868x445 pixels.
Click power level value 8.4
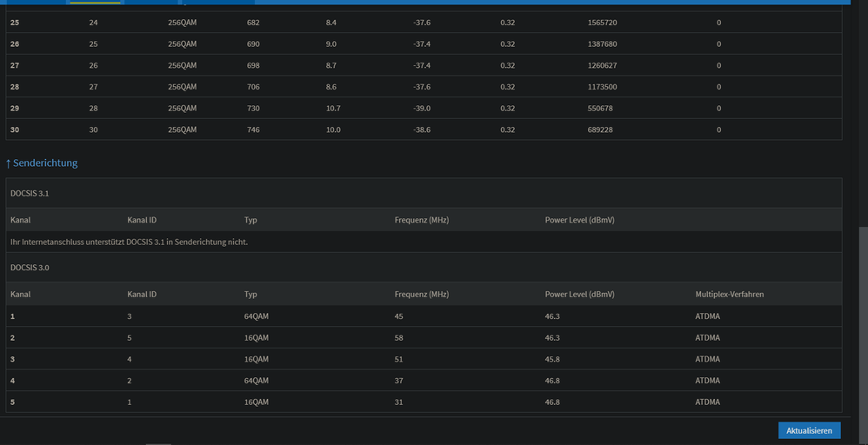(x=331, y=23)
